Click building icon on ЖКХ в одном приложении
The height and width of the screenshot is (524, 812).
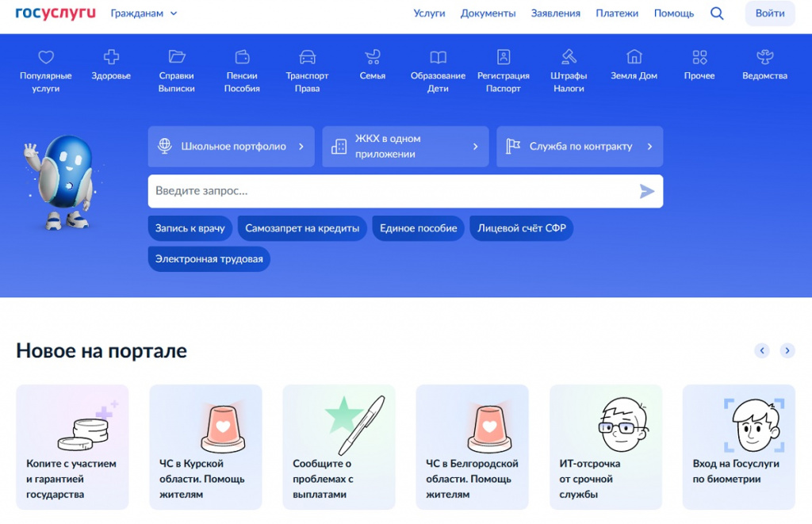tap(339, 147)
